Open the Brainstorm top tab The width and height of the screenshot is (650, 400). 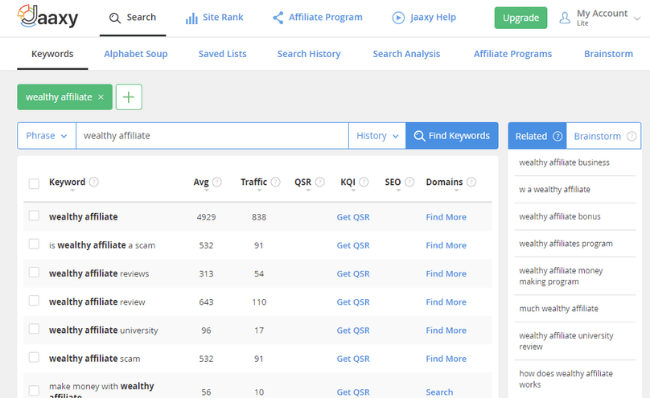(x=609, y=54)
